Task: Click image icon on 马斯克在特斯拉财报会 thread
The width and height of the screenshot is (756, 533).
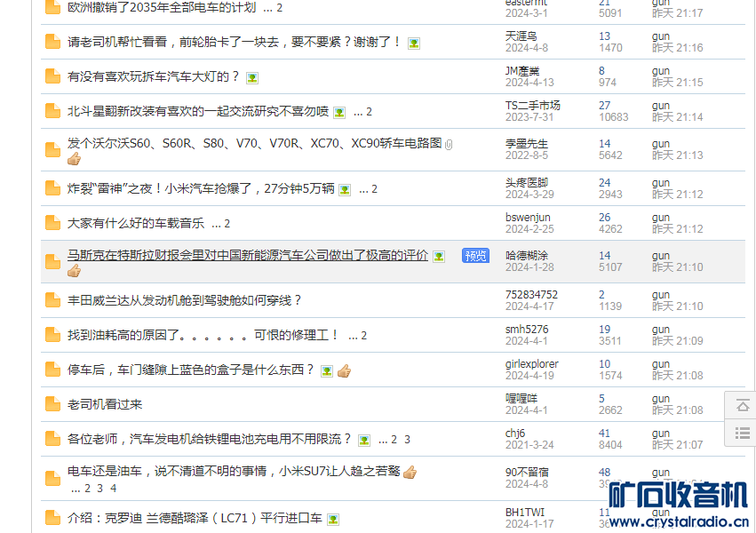Action: click(x=439, y=257)
